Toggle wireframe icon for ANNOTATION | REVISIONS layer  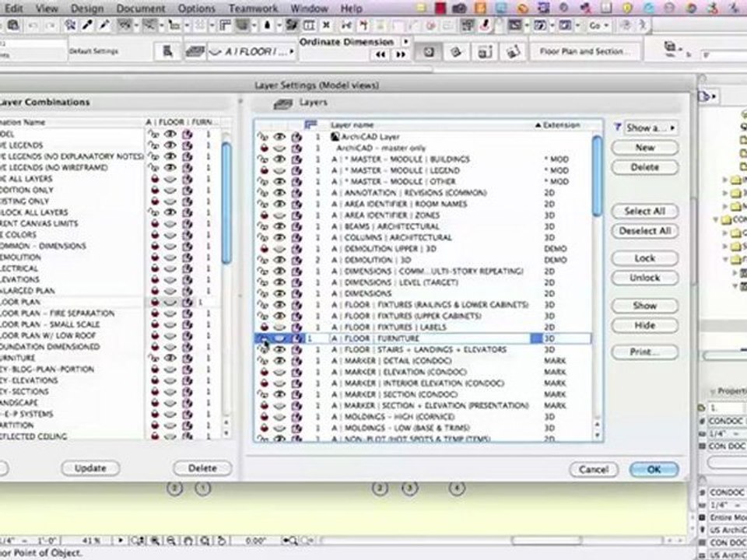point(296,193)
